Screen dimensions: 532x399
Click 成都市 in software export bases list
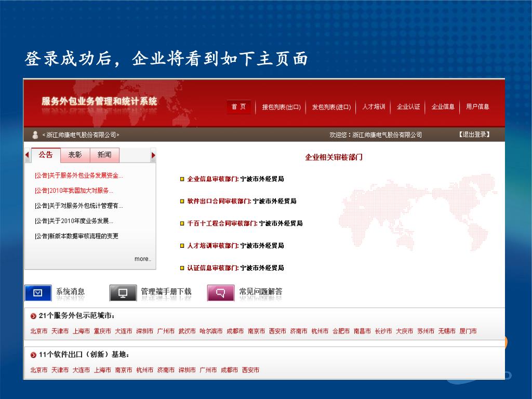coord(229,370)
